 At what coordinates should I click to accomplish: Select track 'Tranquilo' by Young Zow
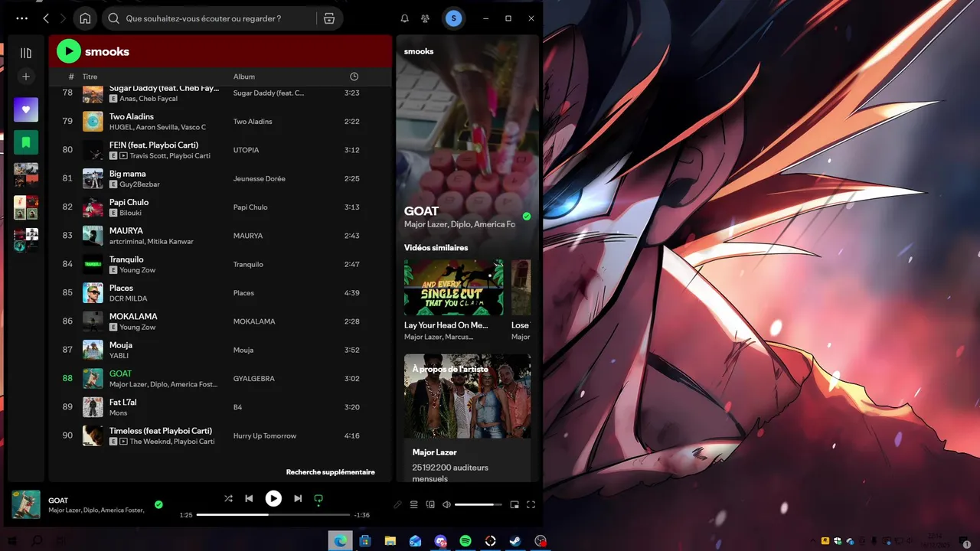click(x=126, y=259)
